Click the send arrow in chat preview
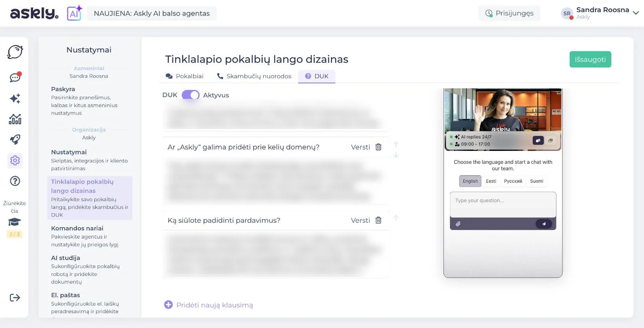 click(544, 223)
